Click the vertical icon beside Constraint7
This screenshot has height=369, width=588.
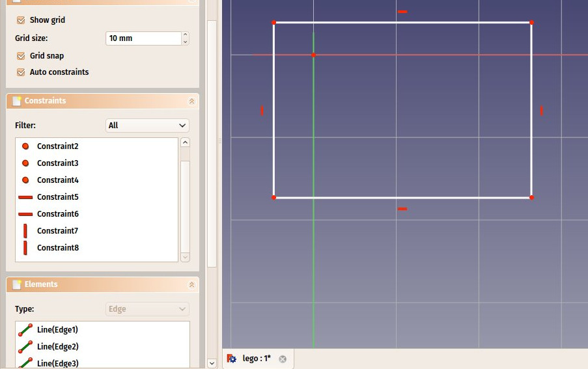click(x=25, y=231)
